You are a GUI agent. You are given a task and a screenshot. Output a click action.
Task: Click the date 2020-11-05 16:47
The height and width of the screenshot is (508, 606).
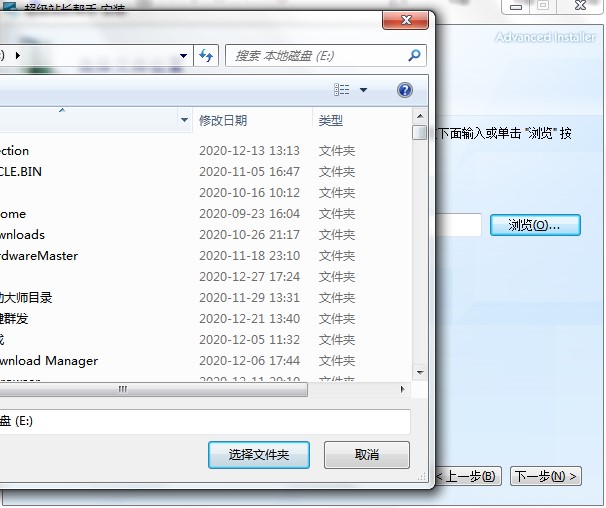(x=249, y=171)
